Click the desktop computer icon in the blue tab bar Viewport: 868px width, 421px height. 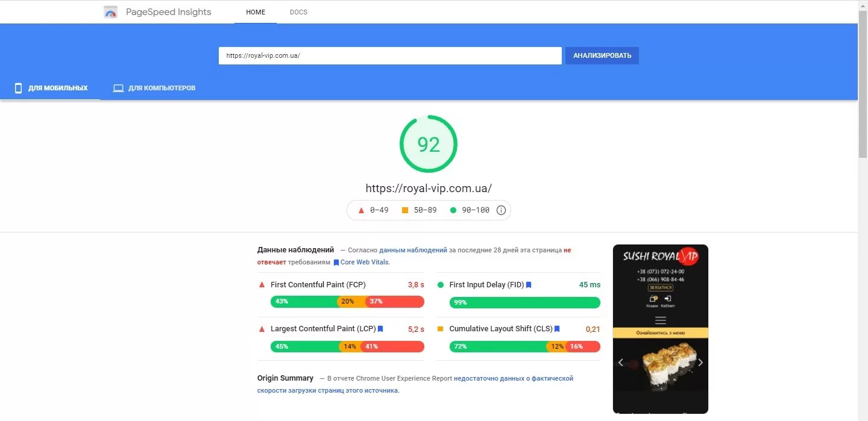(118, 88)
